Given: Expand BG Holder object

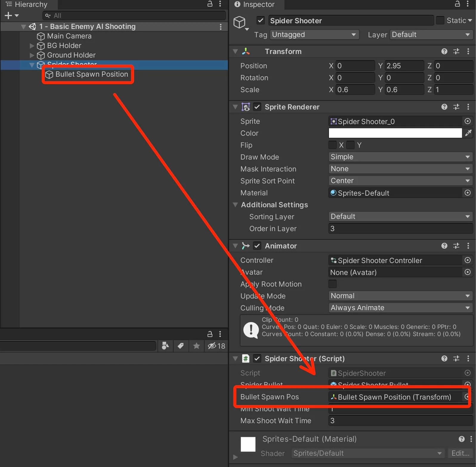Looking at the screenshot, I should coord(32,46).
